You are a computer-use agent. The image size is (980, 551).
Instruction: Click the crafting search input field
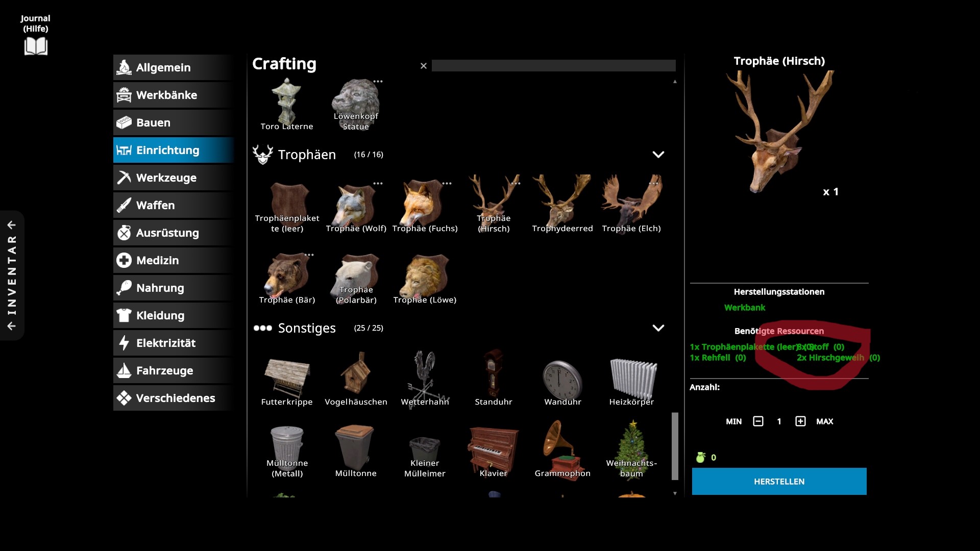pyautogui.click(x=553, y=66)
